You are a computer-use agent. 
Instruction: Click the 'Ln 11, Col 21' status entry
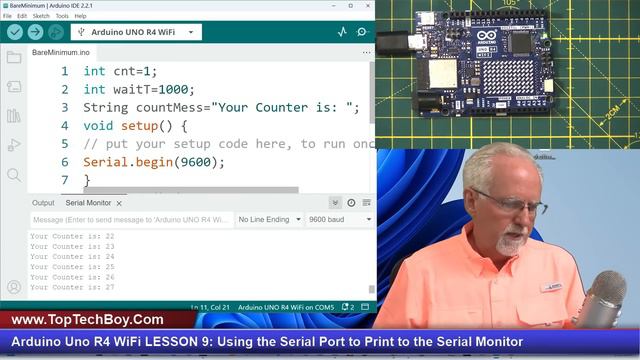(211, 307)
